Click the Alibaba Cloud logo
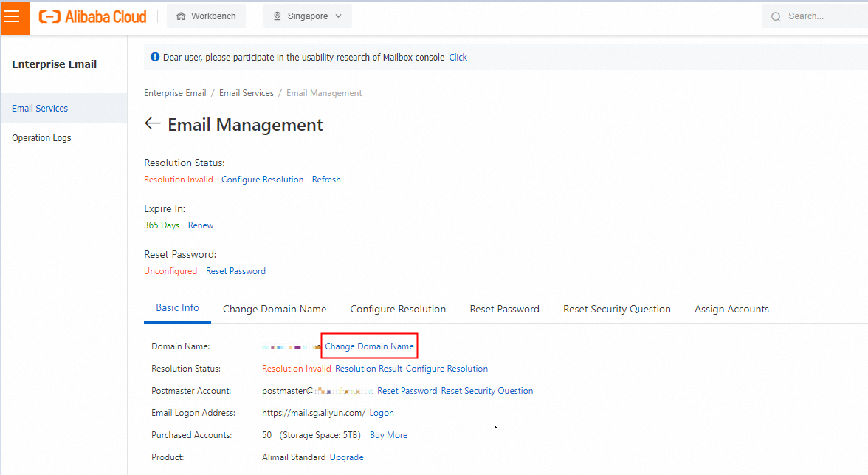This screenshot has height=475, width=868. coord(93,16)
